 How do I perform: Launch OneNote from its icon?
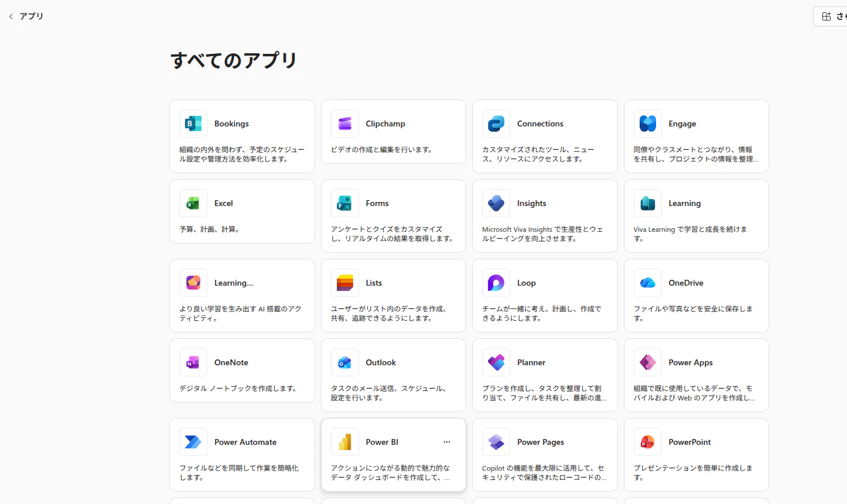click(193, 362)
